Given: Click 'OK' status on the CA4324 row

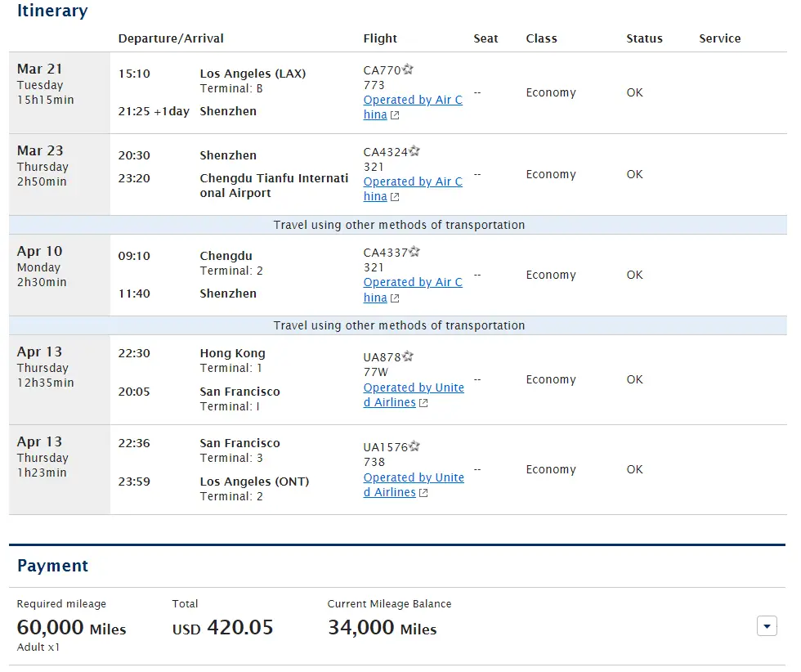Looking at the screenshot, I should click(635, 174).
